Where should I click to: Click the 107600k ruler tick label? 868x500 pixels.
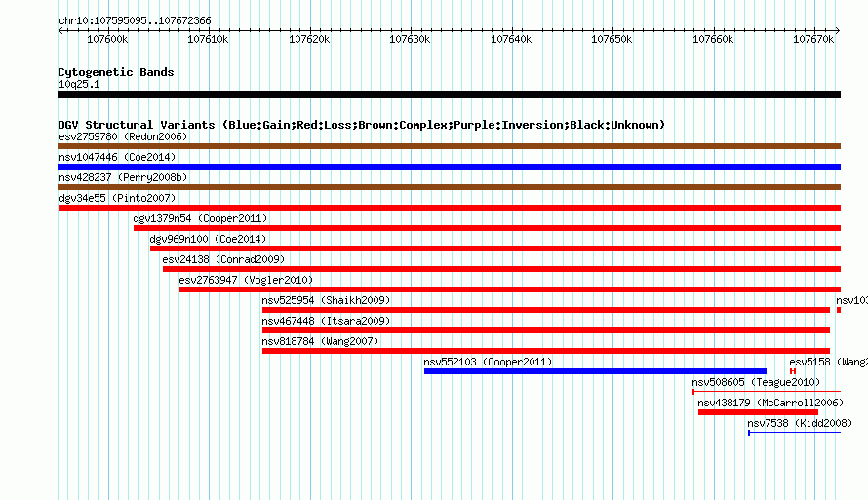tap(107, 39)
